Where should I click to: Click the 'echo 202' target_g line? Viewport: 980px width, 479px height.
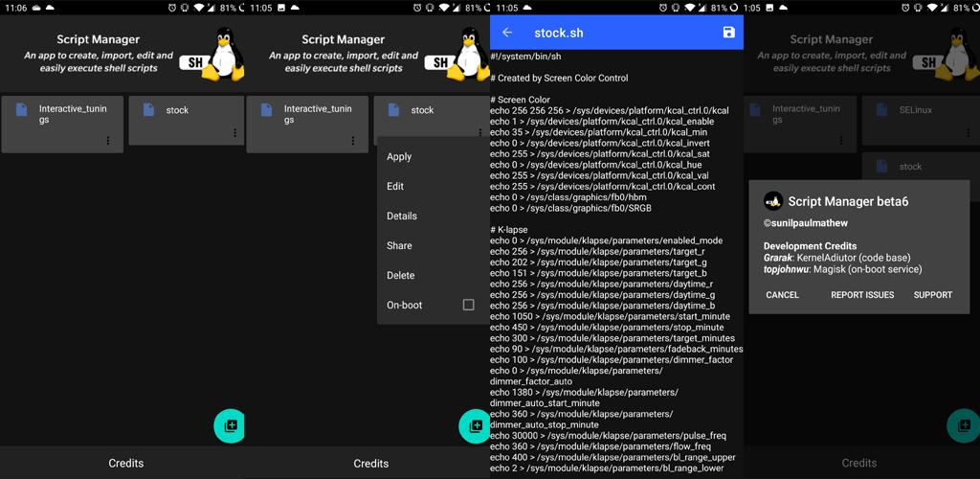point(599,262)
